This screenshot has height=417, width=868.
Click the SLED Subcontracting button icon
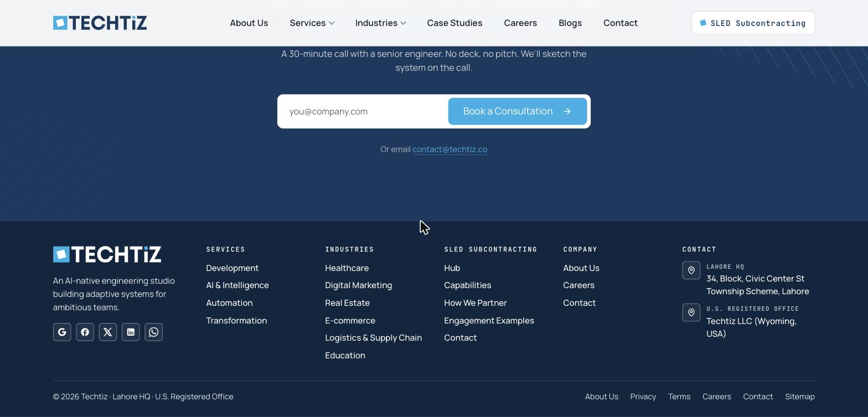(703, 23)
